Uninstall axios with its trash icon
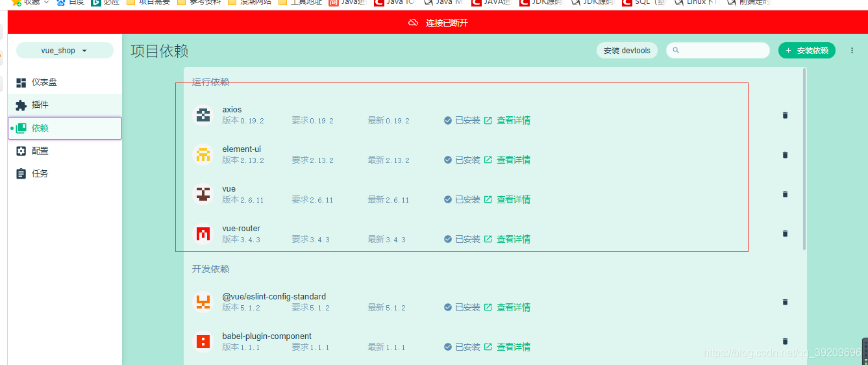Image resolution: width=868 pixels, height=365 pixels. tap(785, 116)
